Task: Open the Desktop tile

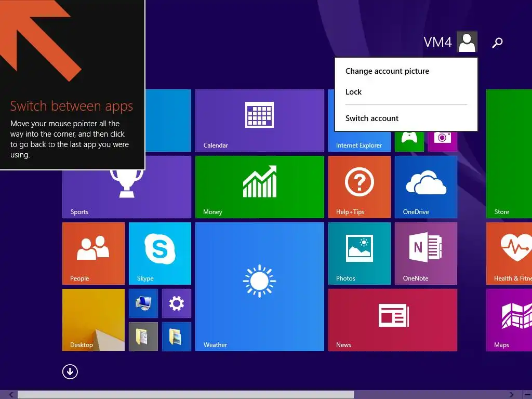Action: [94, 320]
